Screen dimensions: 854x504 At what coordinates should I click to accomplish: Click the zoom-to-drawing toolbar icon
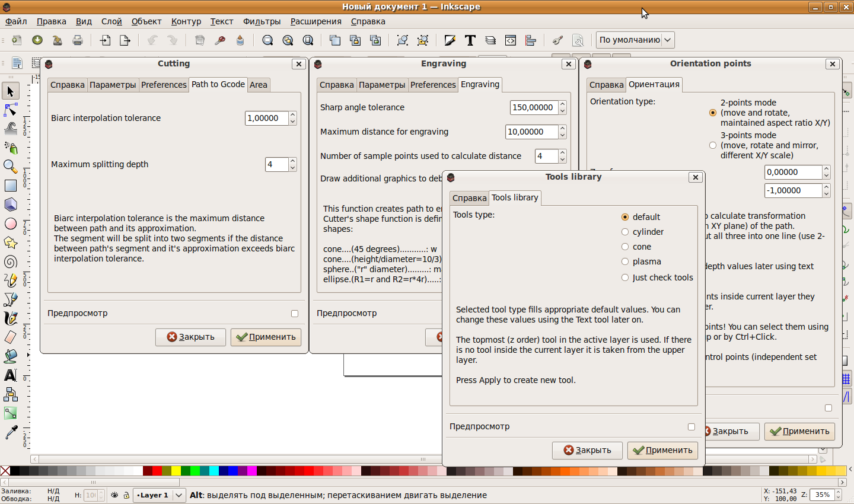tap(288, 40)
